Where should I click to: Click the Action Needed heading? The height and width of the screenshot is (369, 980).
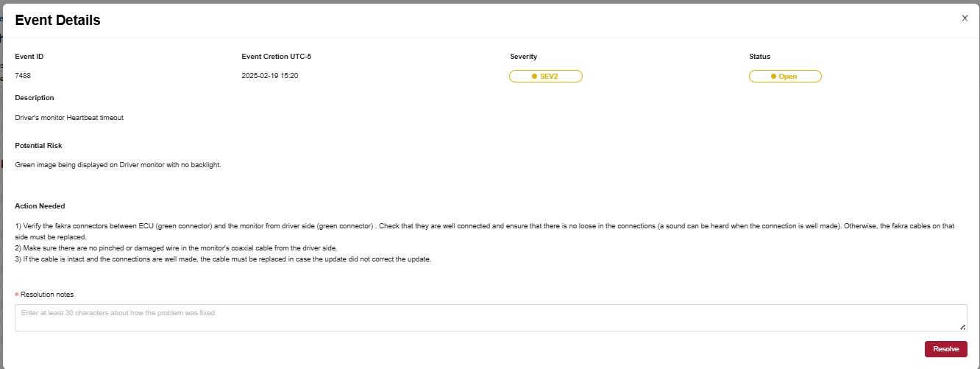(x=40, y=206)
